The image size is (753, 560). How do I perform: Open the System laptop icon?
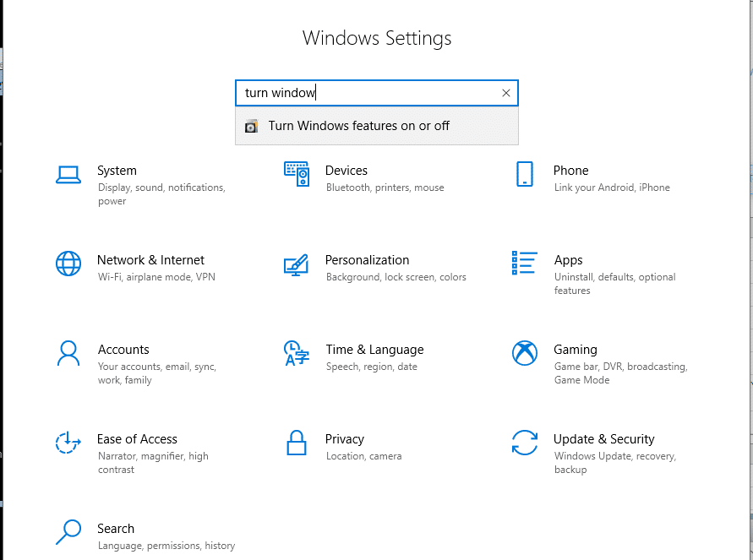[68, 175]
